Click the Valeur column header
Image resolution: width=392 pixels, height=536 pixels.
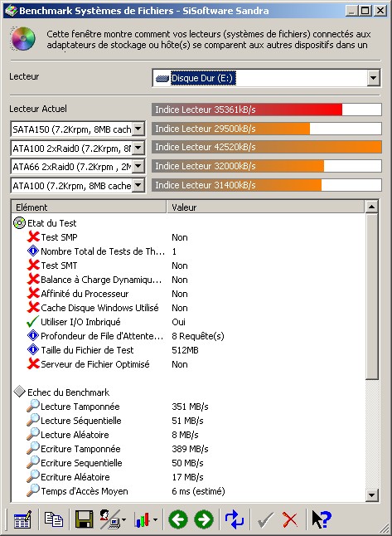click(x=266, y=207)
